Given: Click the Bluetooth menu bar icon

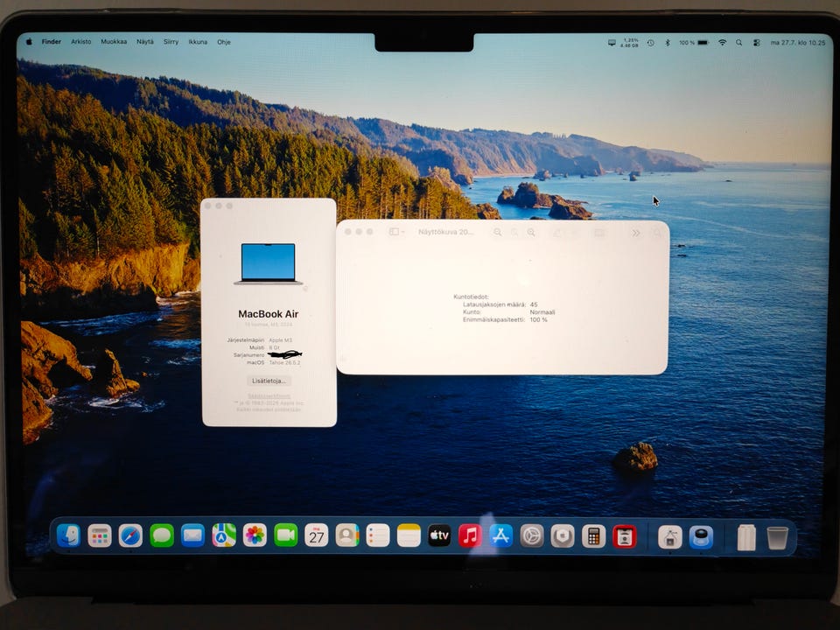Looking at the screenshot, I should click(668, 42).
